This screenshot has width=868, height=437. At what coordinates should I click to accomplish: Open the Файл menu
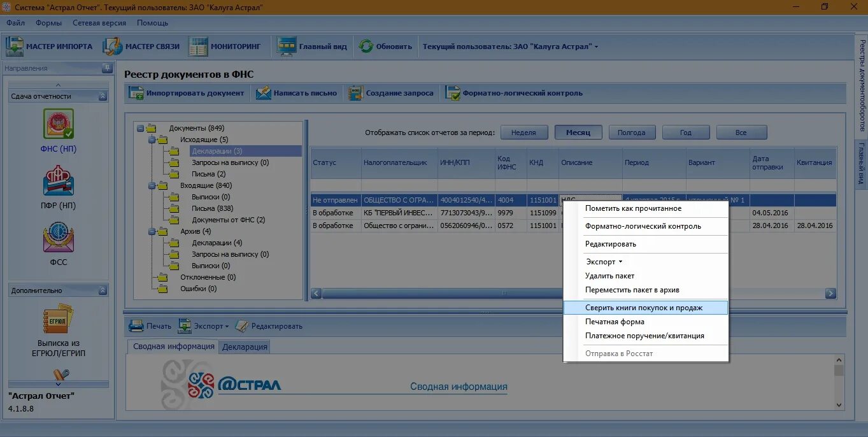[x=16, y=23]
